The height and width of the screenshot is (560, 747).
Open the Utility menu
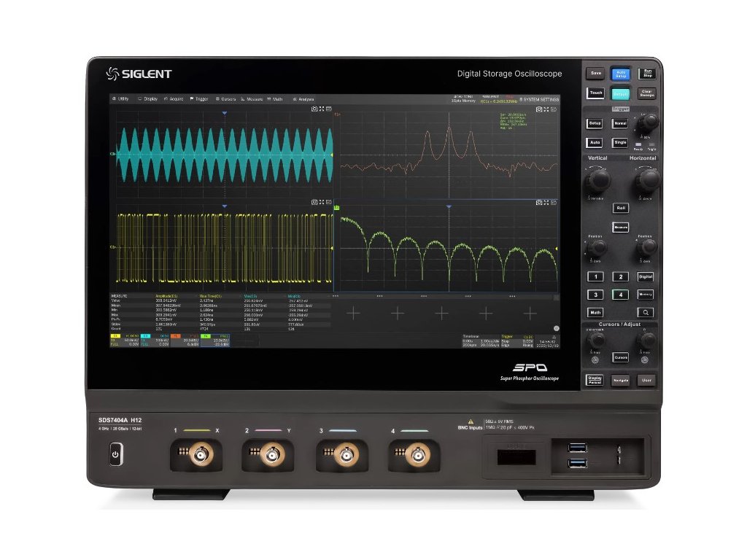[120, 99]
